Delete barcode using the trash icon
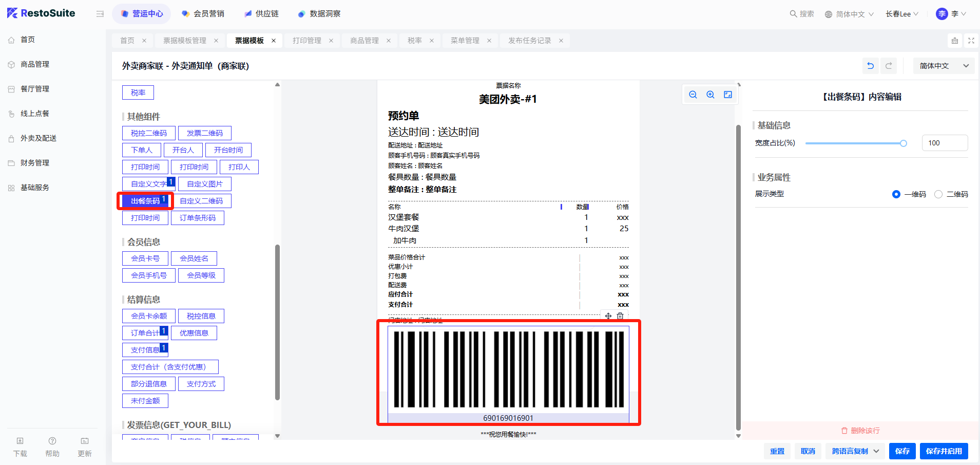Viewport: 980px width, 465px height. click(x=620, y=316)
